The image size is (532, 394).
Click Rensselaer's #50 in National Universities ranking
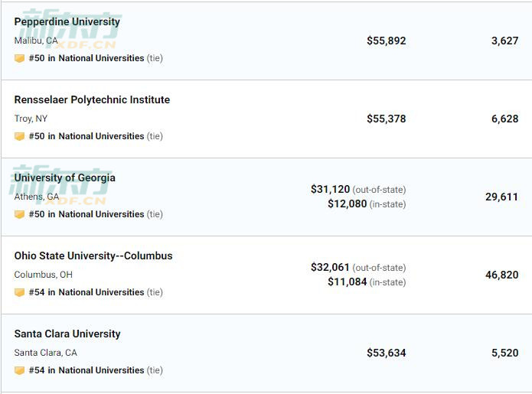pos(86,136)
